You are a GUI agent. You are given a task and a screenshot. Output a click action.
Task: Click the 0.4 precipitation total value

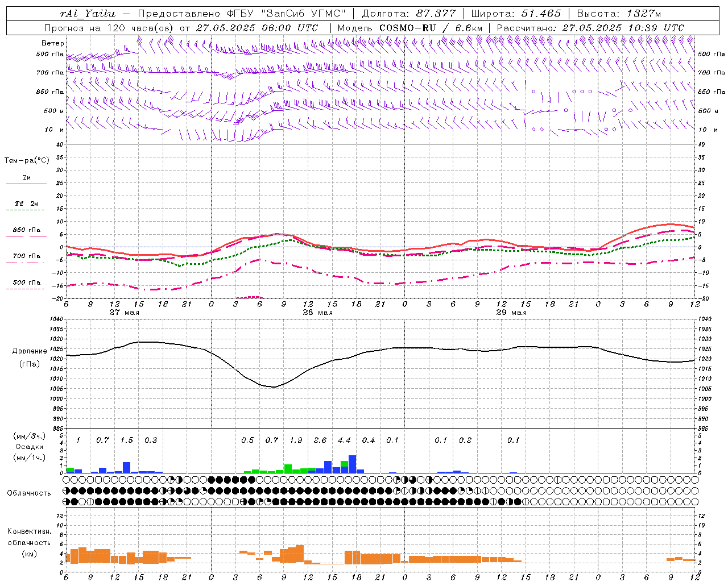(369, 440)
